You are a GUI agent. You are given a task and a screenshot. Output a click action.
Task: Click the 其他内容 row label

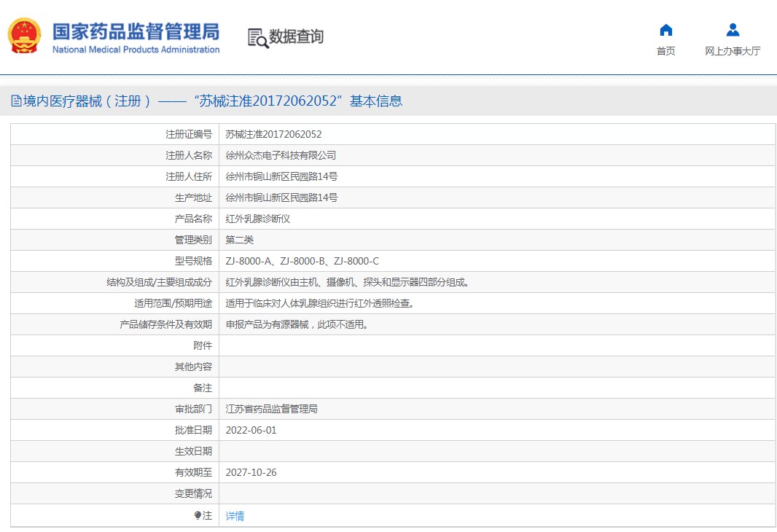click(x=193, y=367)
